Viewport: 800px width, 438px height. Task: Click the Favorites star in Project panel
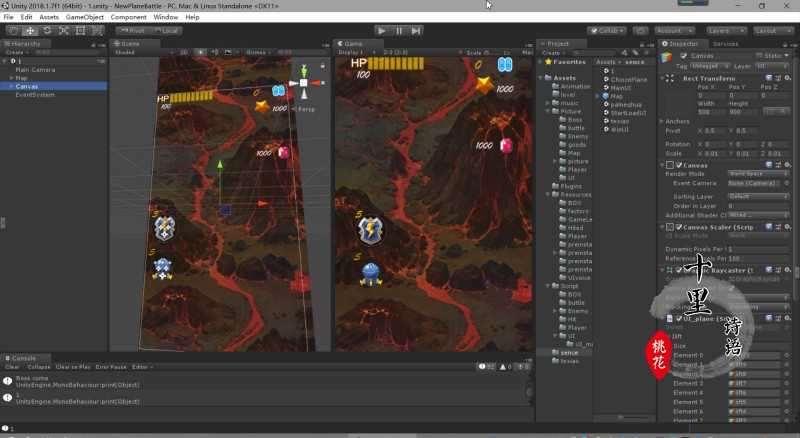pos(549,62)
